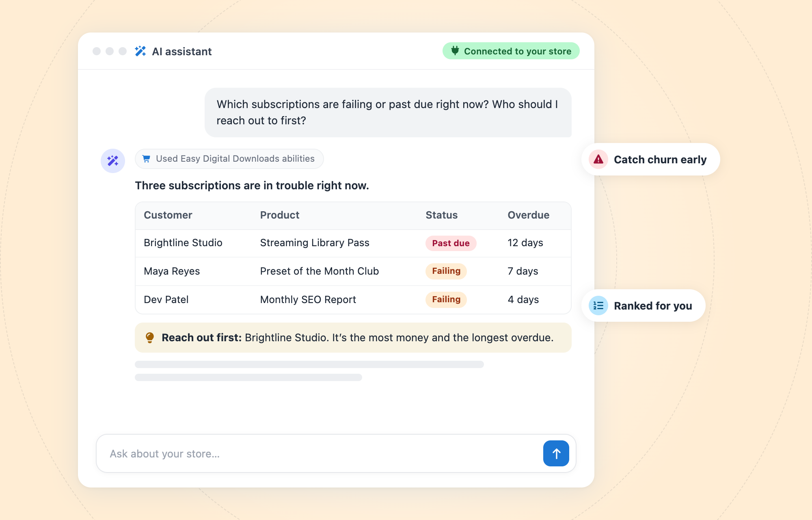Screen dimensions: 812x520
Task: Click the user question message bubble
Action: pos(388,113)
